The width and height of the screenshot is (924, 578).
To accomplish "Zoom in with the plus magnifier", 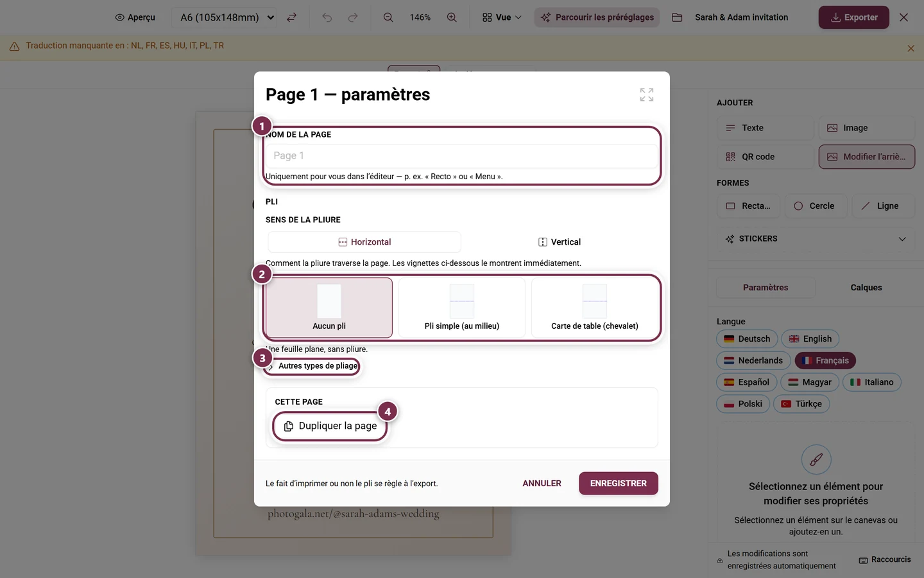I will [452, 17].
